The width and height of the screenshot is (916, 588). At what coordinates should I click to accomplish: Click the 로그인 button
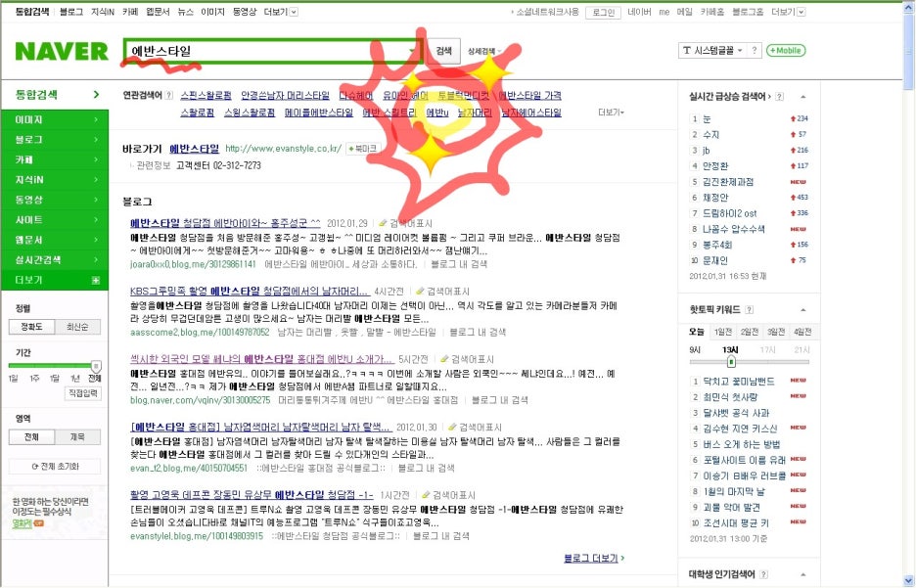[x=603, y=13]
